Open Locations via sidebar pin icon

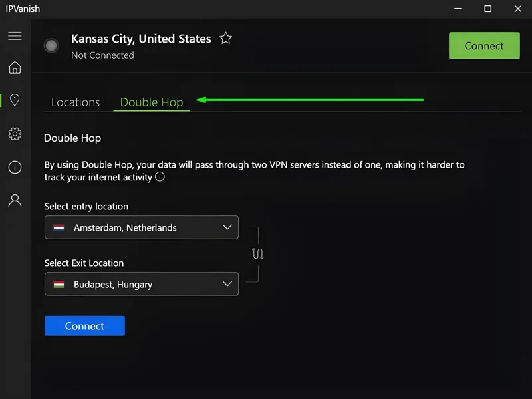(15, 100)
